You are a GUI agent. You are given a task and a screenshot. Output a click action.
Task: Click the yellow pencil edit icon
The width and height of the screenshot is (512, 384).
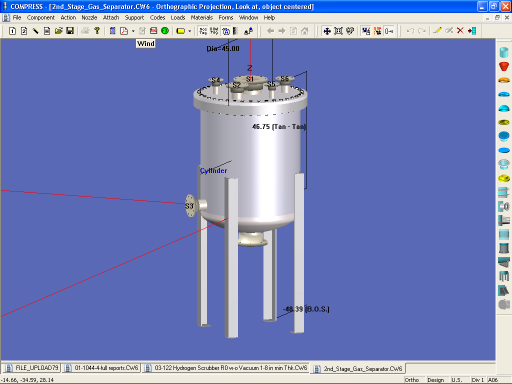click(x=437, y=31)
